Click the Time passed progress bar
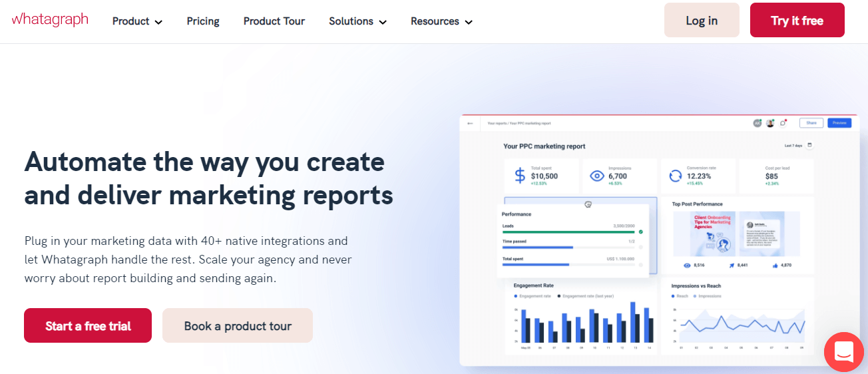This screenshot has height=374, width=868. point(569,247)
